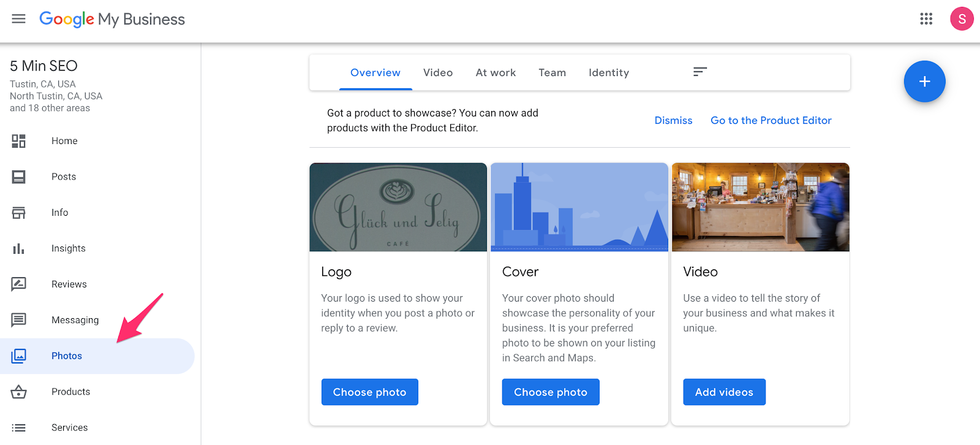Click the 5 Min SEO business name
Image resolution: width=980 pixels, height=445 pixels.
coord(43,66)
